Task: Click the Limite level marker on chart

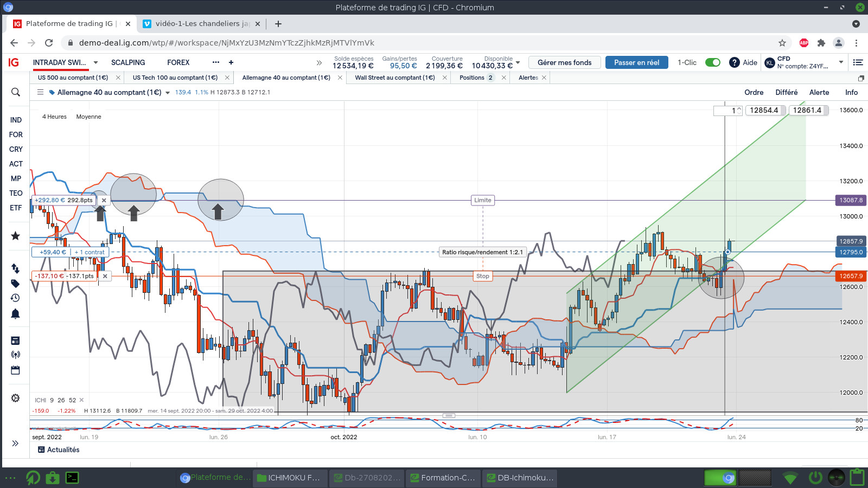Action: point(483,200)
